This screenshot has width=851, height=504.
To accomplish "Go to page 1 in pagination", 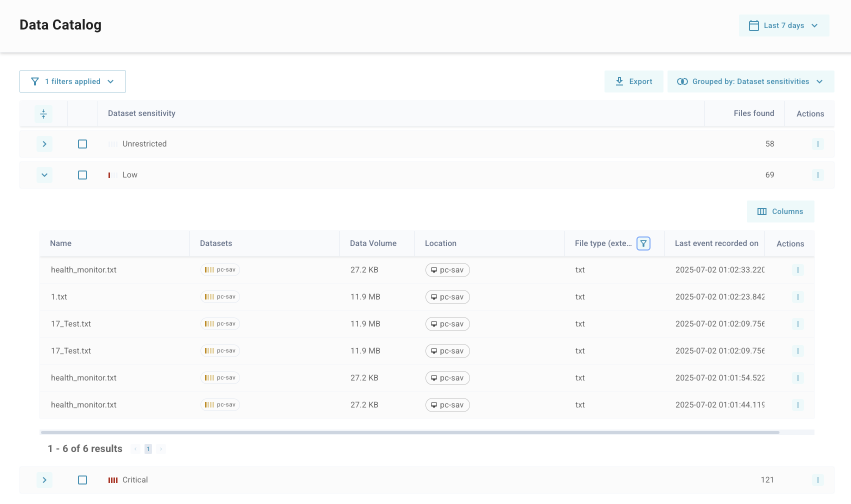I will point(148,449).
